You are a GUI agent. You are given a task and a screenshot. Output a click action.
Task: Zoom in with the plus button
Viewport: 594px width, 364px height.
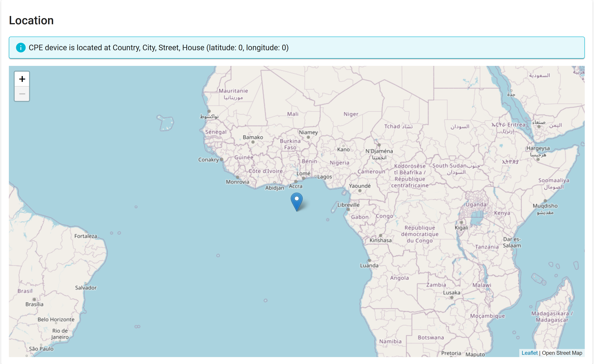[22, 79]
